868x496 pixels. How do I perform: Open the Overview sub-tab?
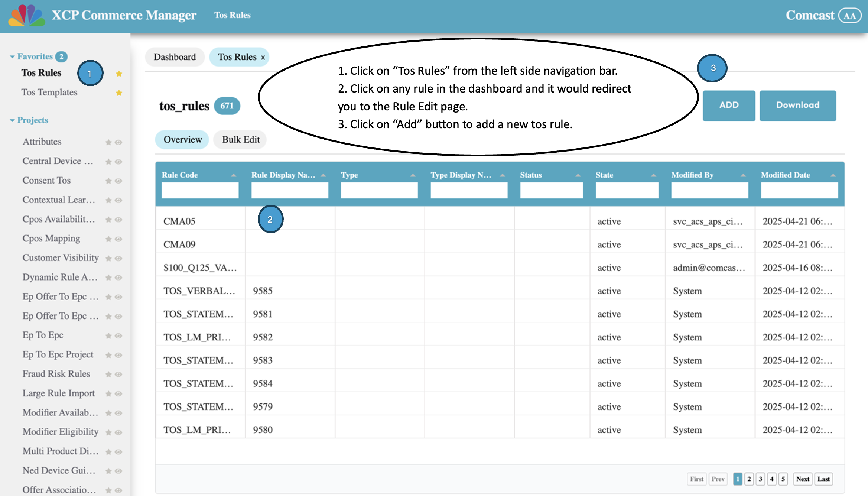182,140
